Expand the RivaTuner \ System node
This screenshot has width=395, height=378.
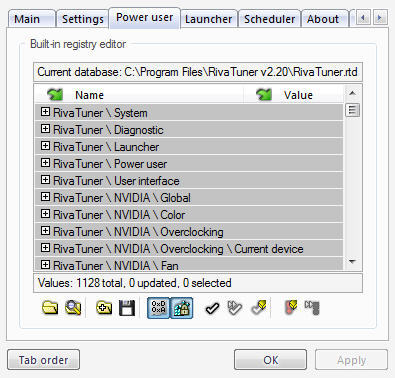(x=45, y=112)
